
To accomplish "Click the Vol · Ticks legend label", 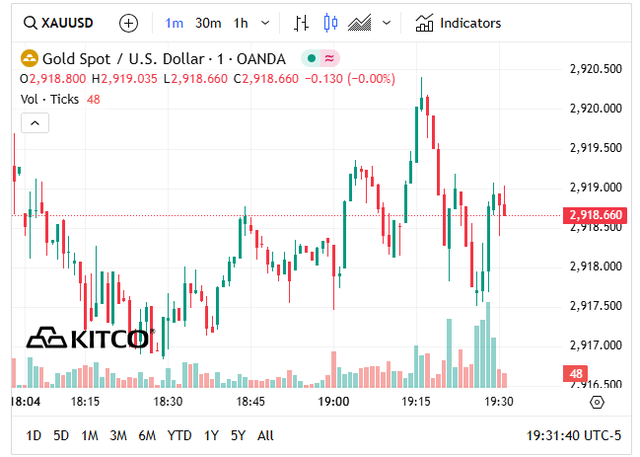I will click(49, 99).
